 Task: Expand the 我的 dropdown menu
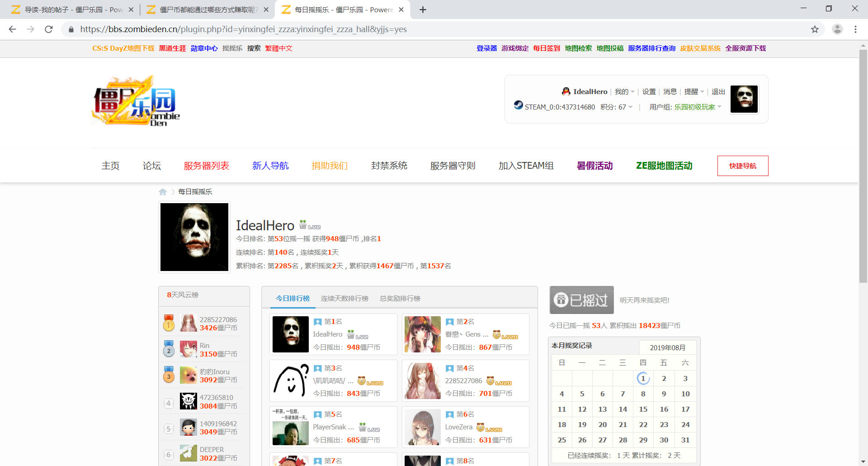pyautogui.click(x=624, y=91)
